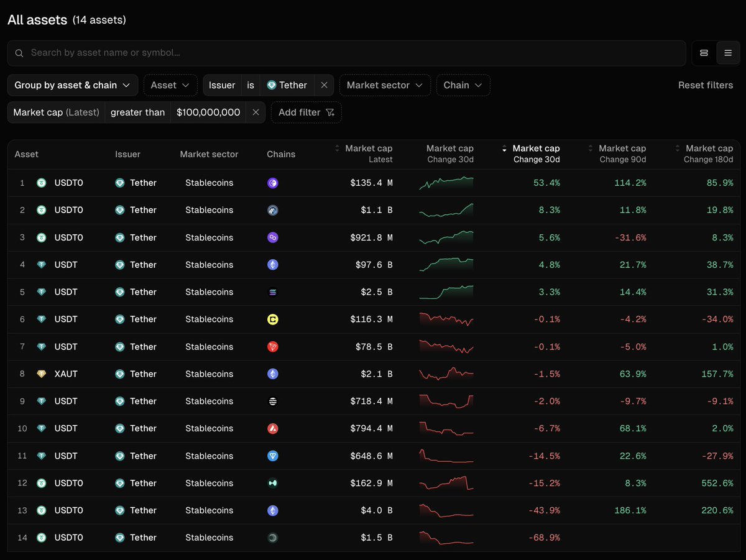Click the XAUT gold asset icon
The height and width of the screenshot is (560, 746).
pyautogui.click(x=42, y=374)
